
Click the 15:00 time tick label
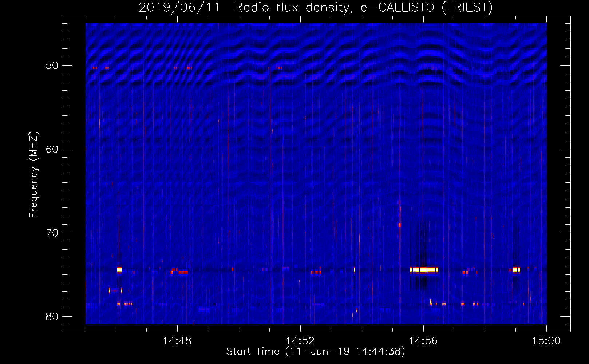tap(546, 341)
